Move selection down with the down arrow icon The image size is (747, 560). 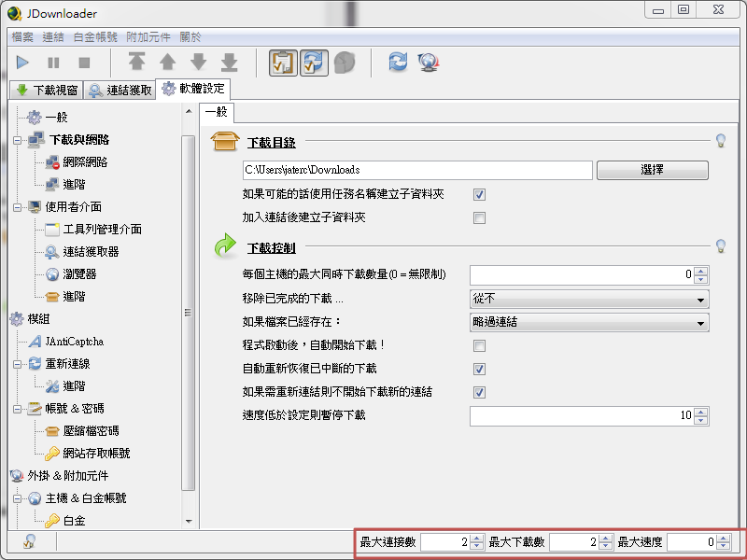coord(198,62)
